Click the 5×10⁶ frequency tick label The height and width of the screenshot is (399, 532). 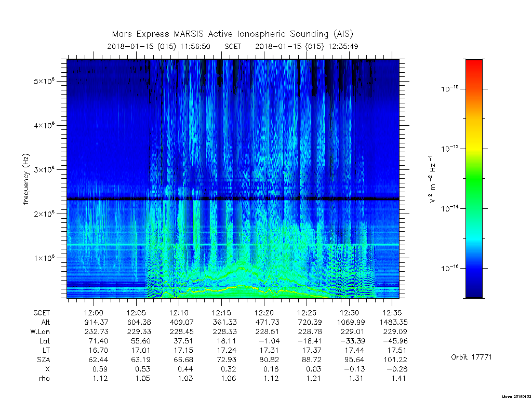point(44,81)
